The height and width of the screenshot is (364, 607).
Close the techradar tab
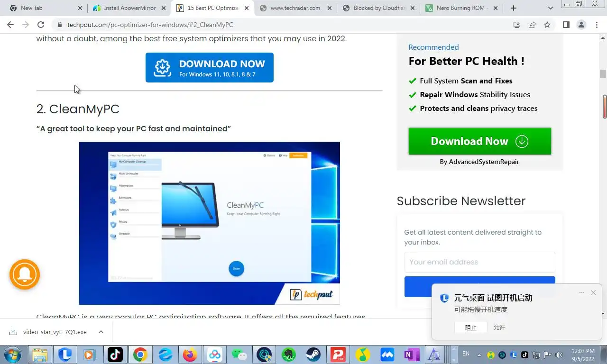tap(330, 8)
